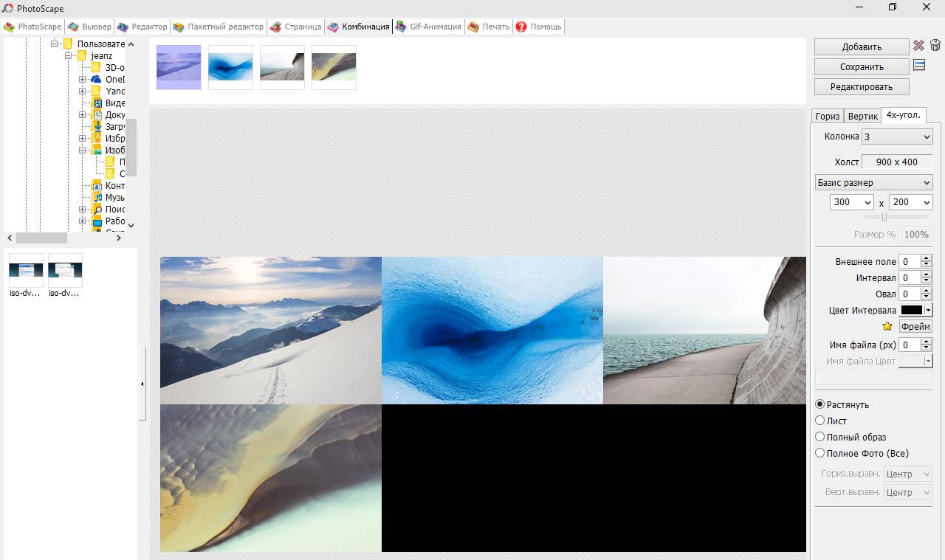Open the Колонка dropdown

pos(897,136)
